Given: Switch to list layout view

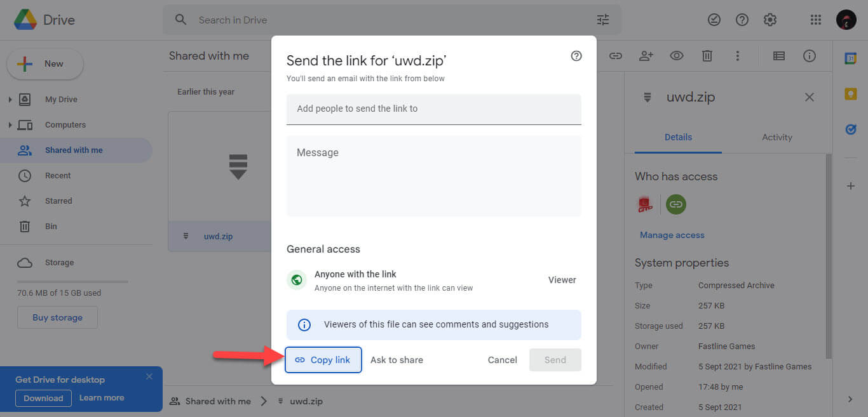Looking at the screenshot, I should point(778,56).
